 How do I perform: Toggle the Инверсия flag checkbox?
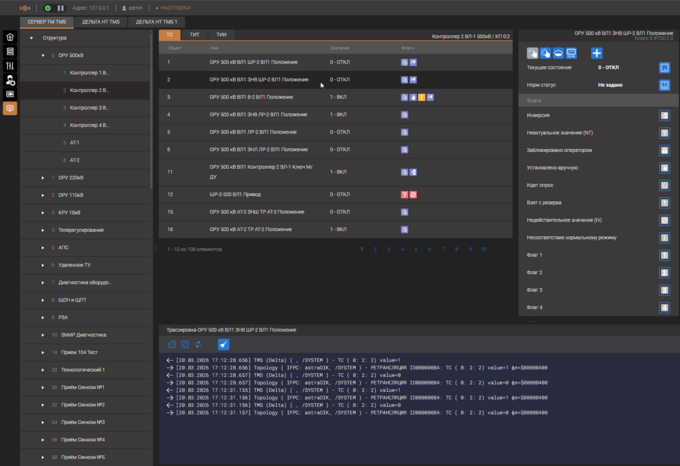664,115
